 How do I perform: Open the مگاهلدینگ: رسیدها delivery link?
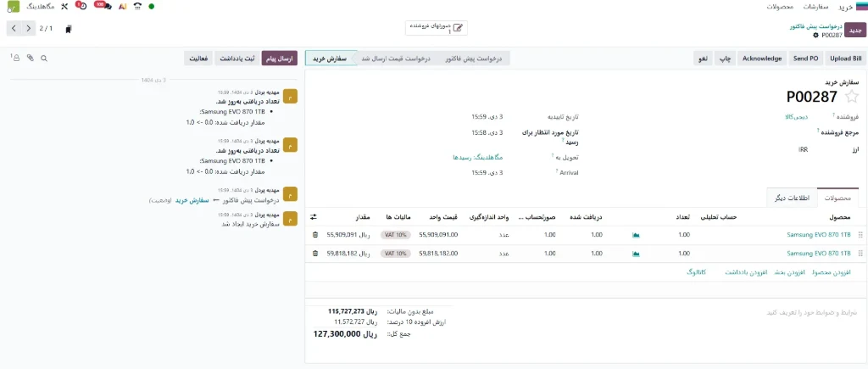click(477, 157)
